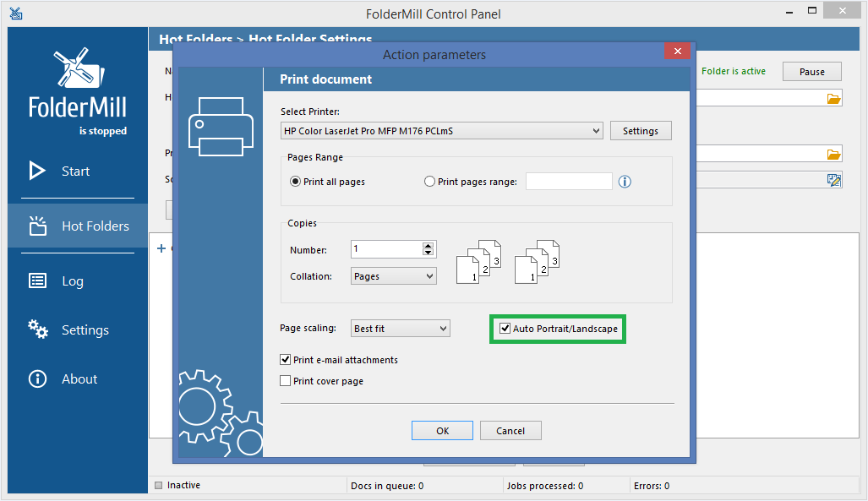Open the Page scaling dropdown
Image resolution: width=868 pixels, height=501 pixels.
(401, 329)
